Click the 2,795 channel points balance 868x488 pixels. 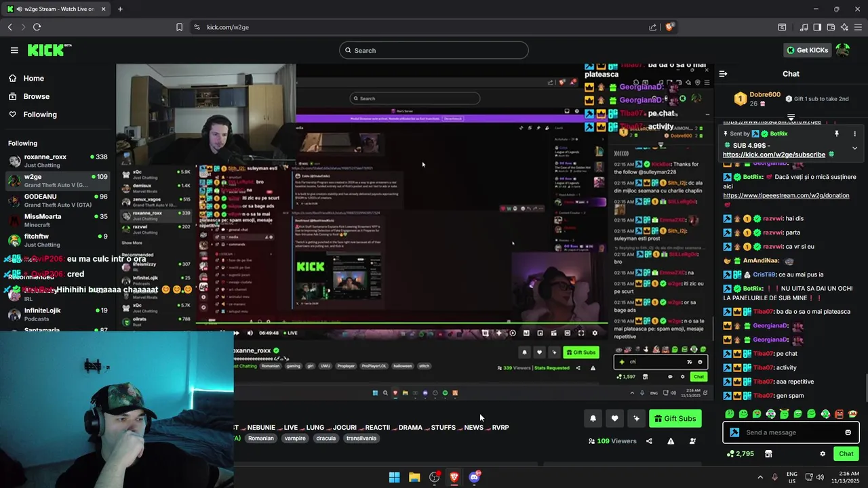pyautogui.click(x=740, y=453)
